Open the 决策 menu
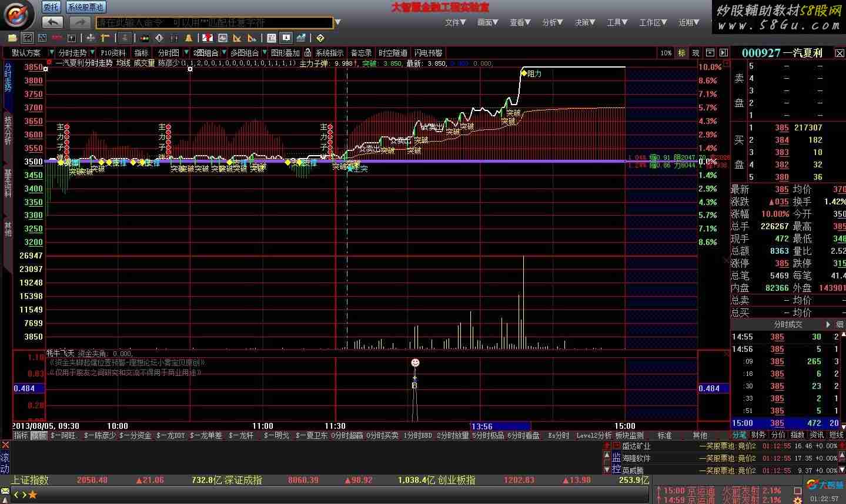 (586, 22)
